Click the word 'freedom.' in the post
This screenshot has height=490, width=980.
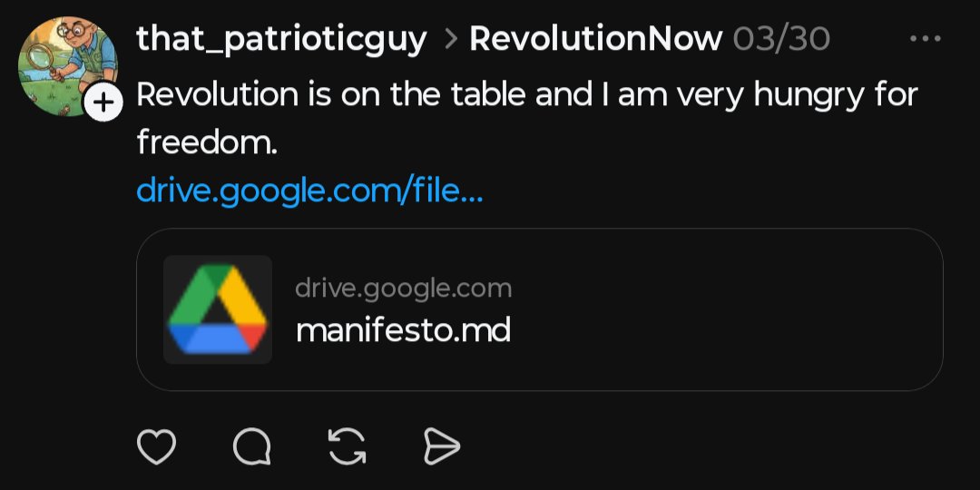click(x=207, y=143)
